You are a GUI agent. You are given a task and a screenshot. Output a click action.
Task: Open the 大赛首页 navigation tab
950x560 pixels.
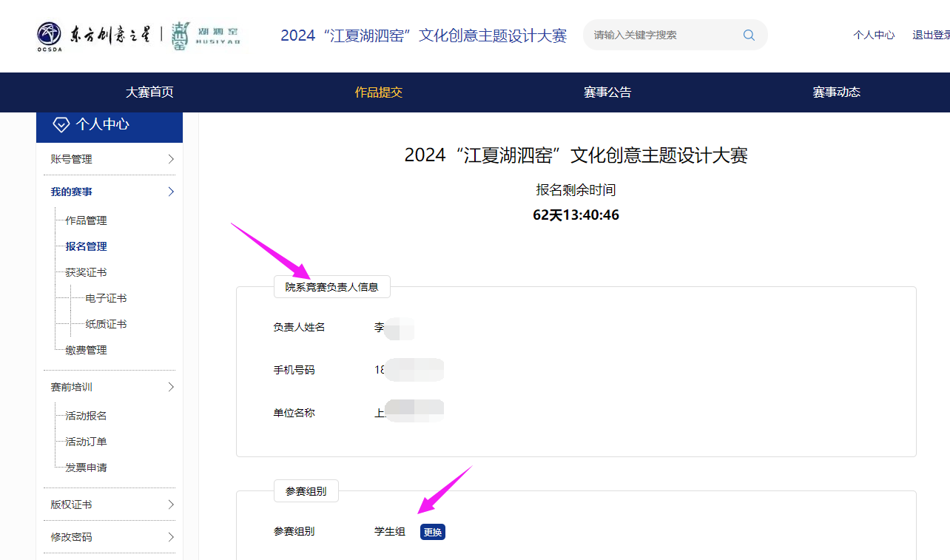149,92
